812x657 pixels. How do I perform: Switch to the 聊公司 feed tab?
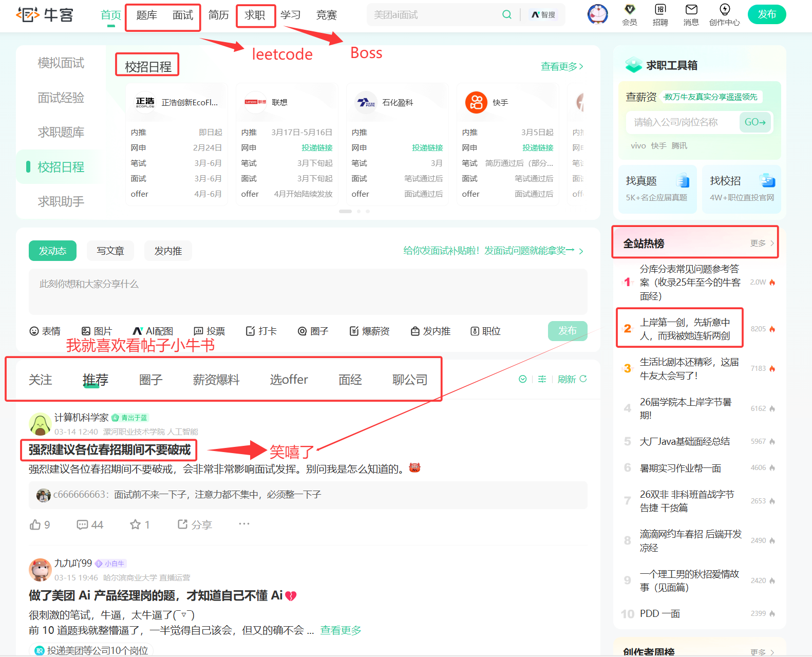click(410, 380)
